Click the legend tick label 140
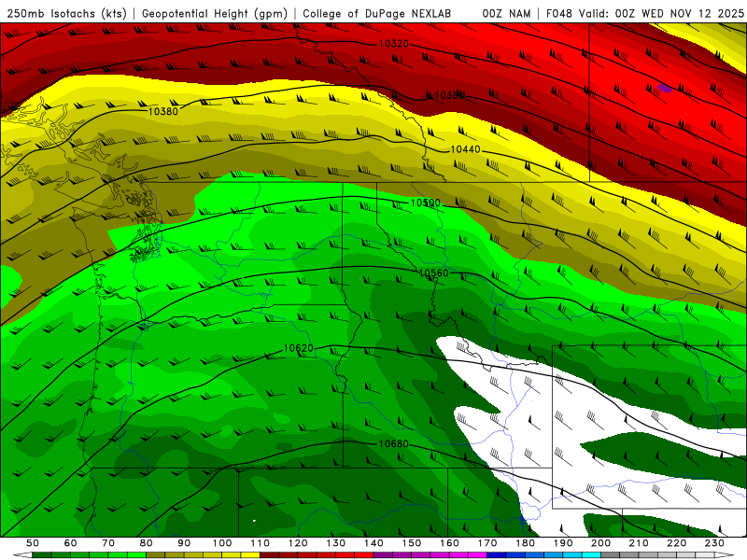Viewport: 747px width, 560px height. [x=373, y=543]
